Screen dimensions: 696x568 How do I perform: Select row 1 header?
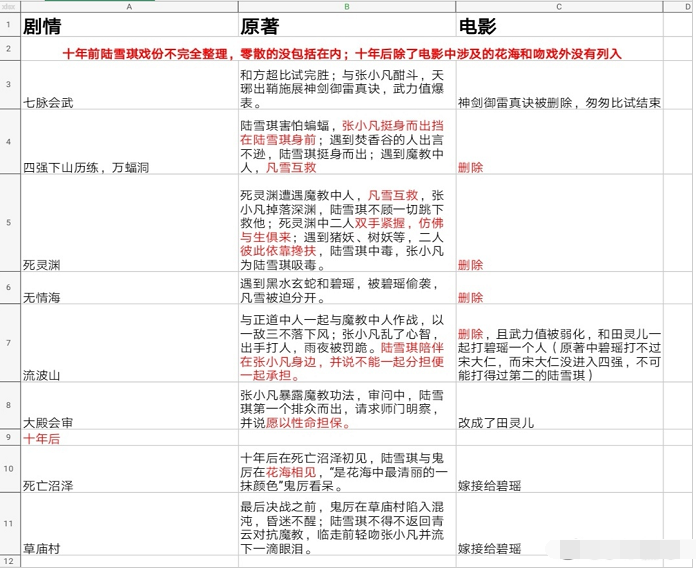tap(10, 25)
